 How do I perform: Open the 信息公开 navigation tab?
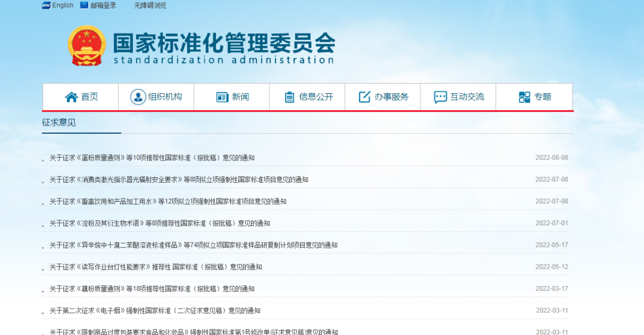(x=307, y=97)
